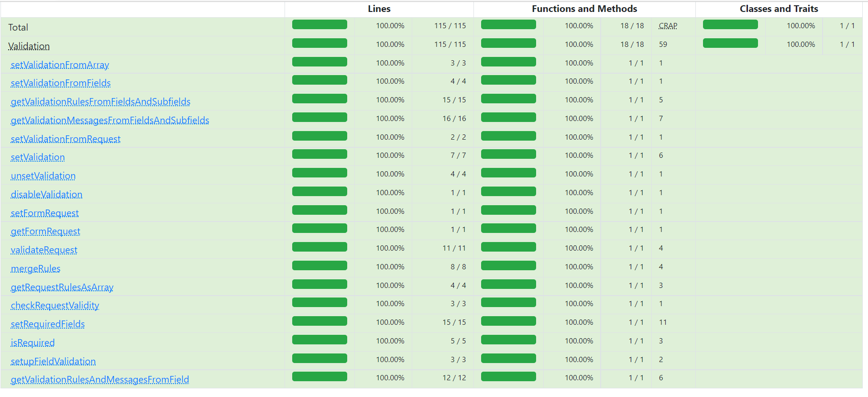Open the getFormRequest method link
868x397 pixels.
tap(45, 232)
